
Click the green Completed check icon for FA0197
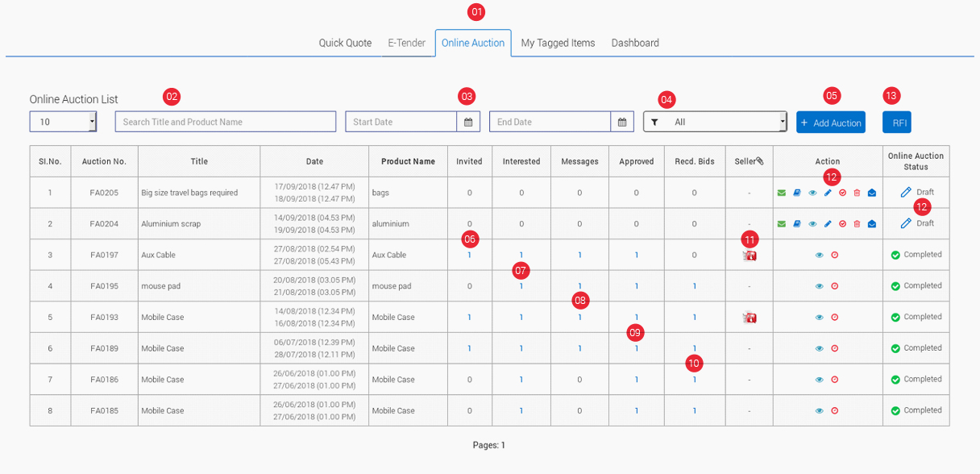(895, 255)
